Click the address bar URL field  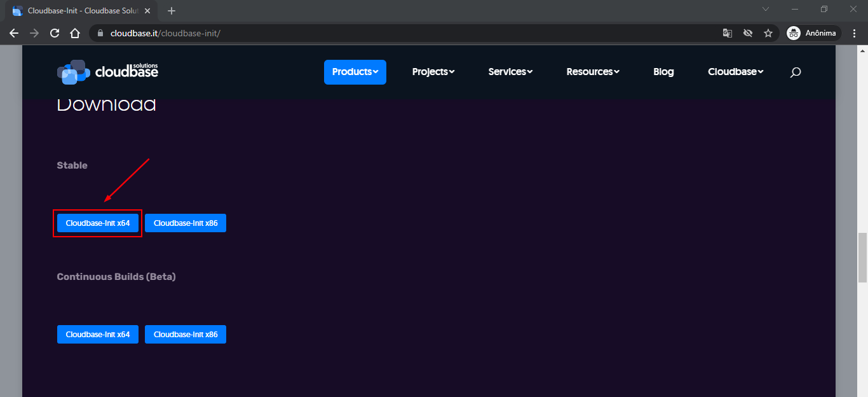point(407,33)
